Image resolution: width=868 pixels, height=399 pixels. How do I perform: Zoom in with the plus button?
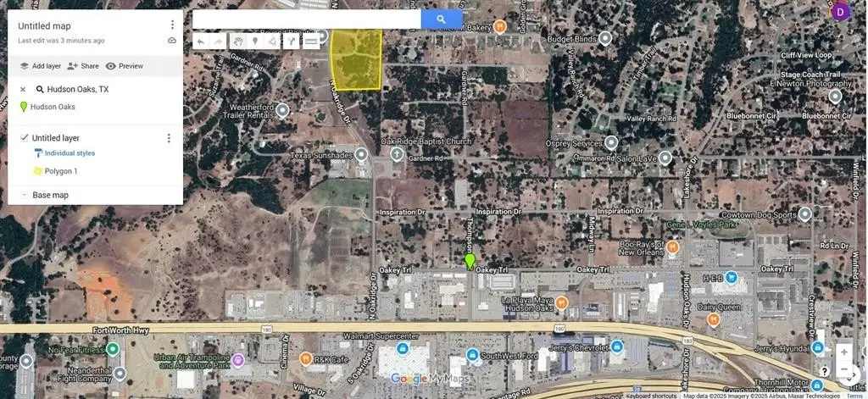[843, 352]
